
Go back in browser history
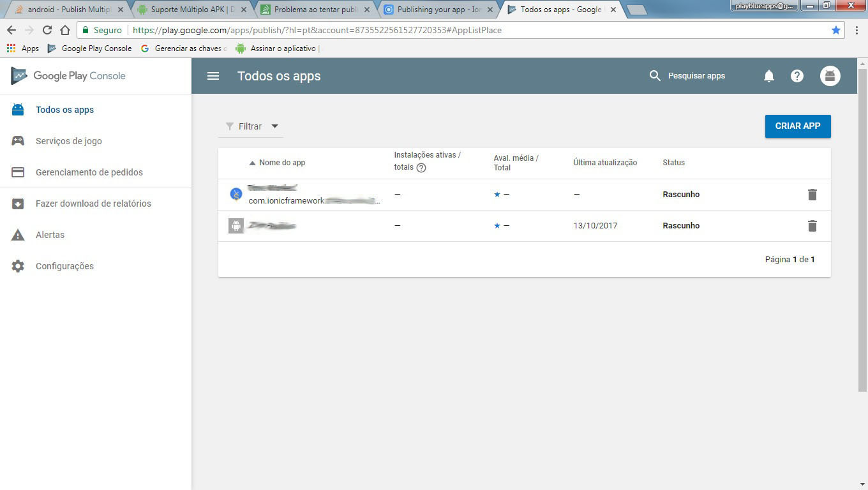point(11,30)
